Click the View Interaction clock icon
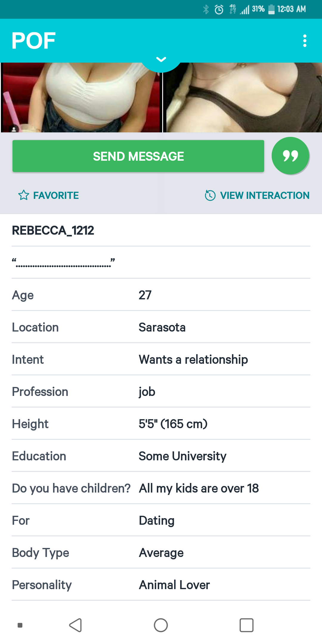Screen dimensions: 322x644 click(210, 196)
